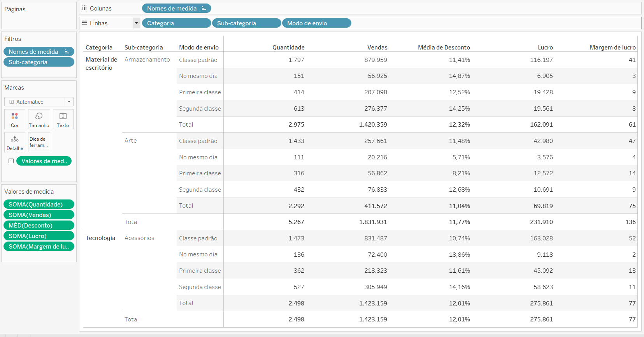Click Primeira classe under Acessórios

coord(200,270)
